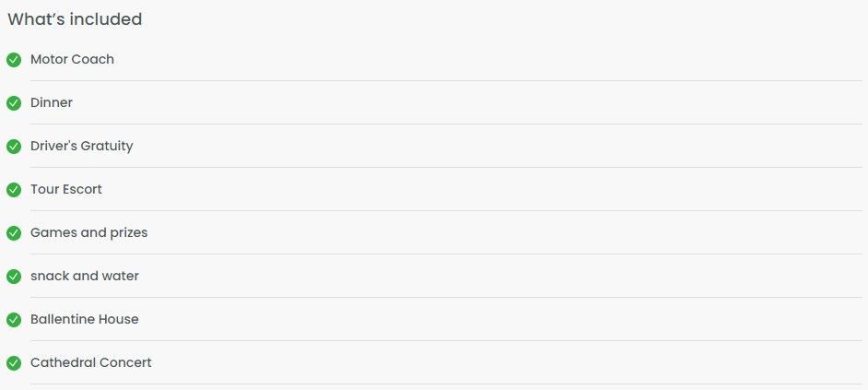Click the divider line below Motor Coach
The width and height of the screenshot is (868, 390).
coord(446,81)
